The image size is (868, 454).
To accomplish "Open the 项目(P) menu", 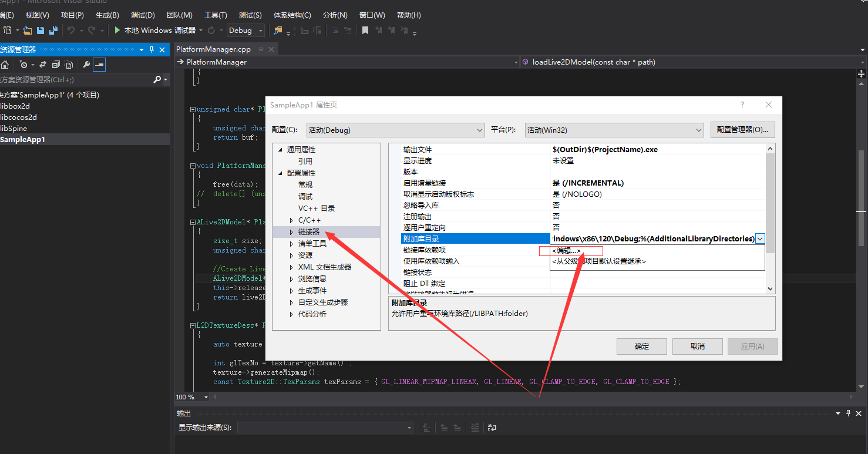I will click(72, 15).
